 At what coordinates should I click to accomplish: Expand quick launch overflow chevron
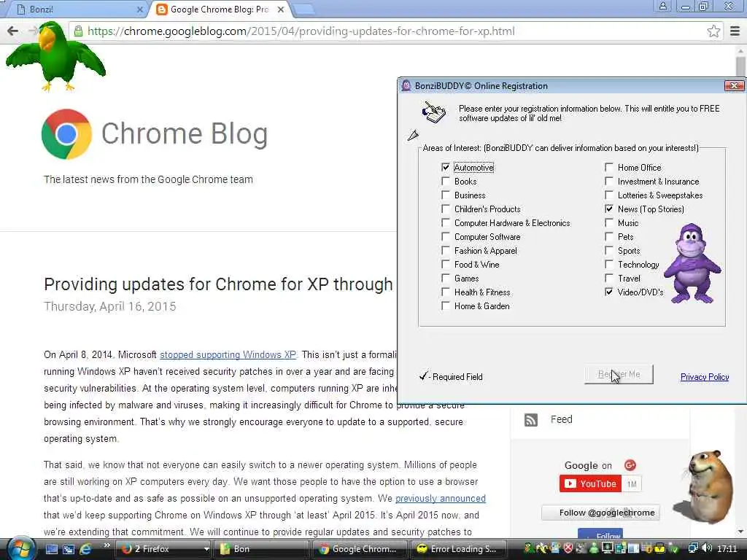107,545
